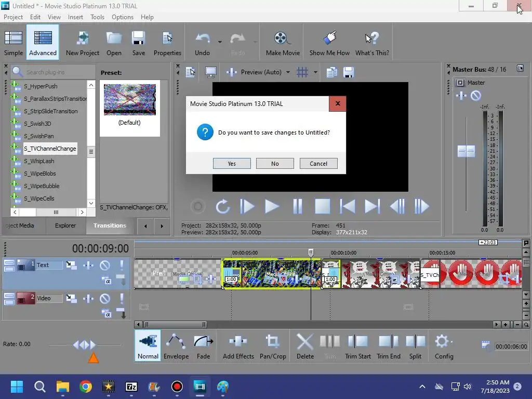The image size is (532, 399).
Task: Open the Insert menu
Action: 75,17
